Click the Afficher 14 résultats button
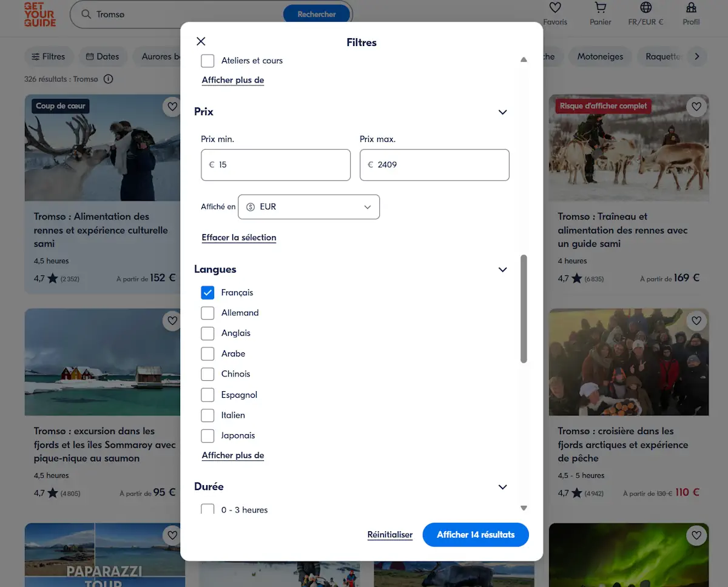This screenshot has width=728, height=587. pos(476,535)
